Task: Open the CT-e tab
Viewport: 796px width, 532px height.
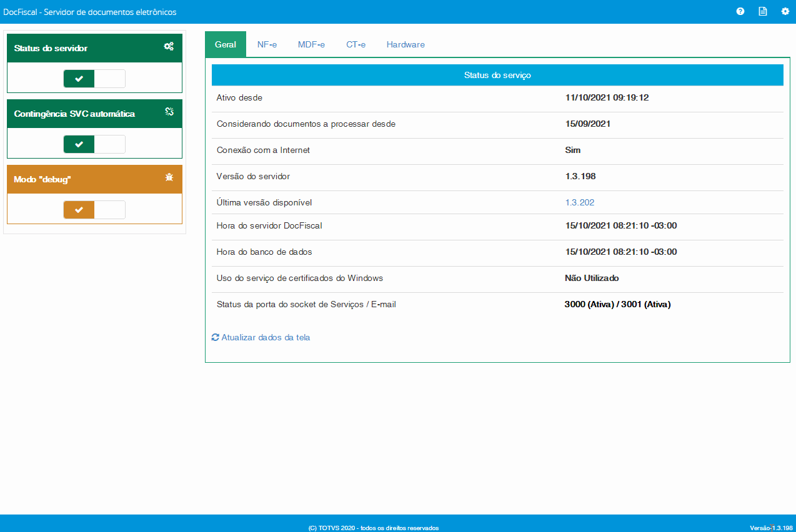Action: tap(356, 44)
